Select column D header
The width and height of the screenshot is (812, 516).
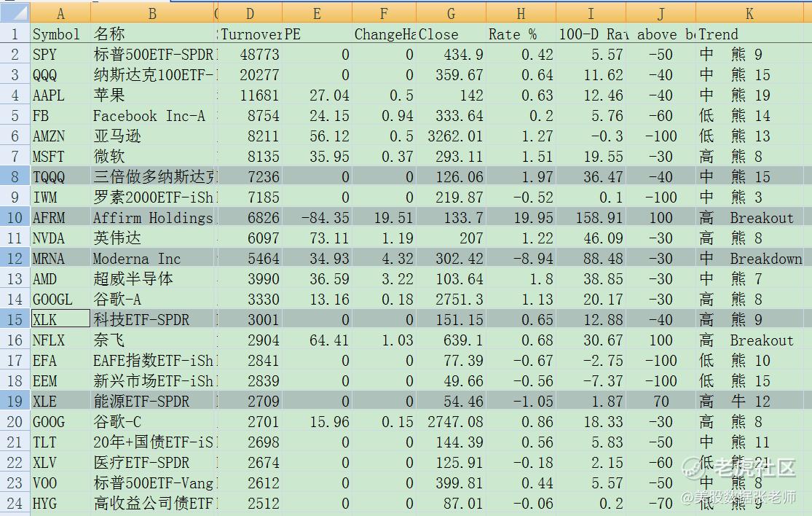pos(250,13)
